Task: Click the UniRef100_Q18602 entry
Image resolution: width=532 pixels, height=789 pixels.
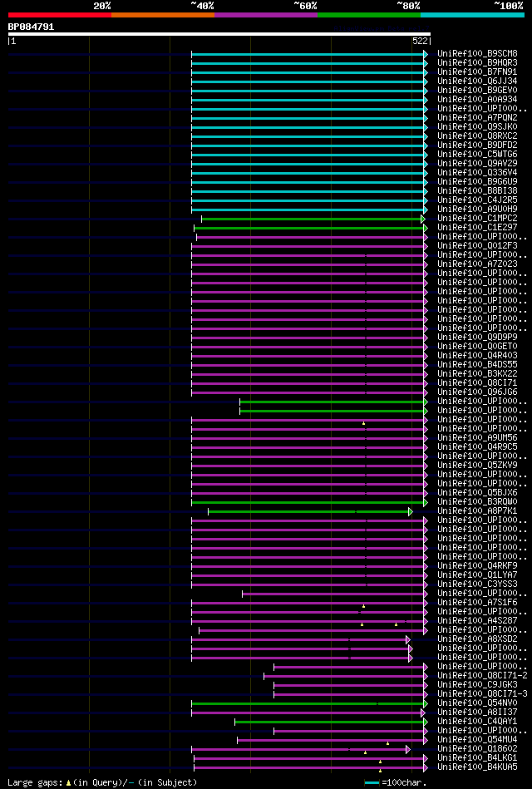Action: pyautogui.click(x=477, y=749)
